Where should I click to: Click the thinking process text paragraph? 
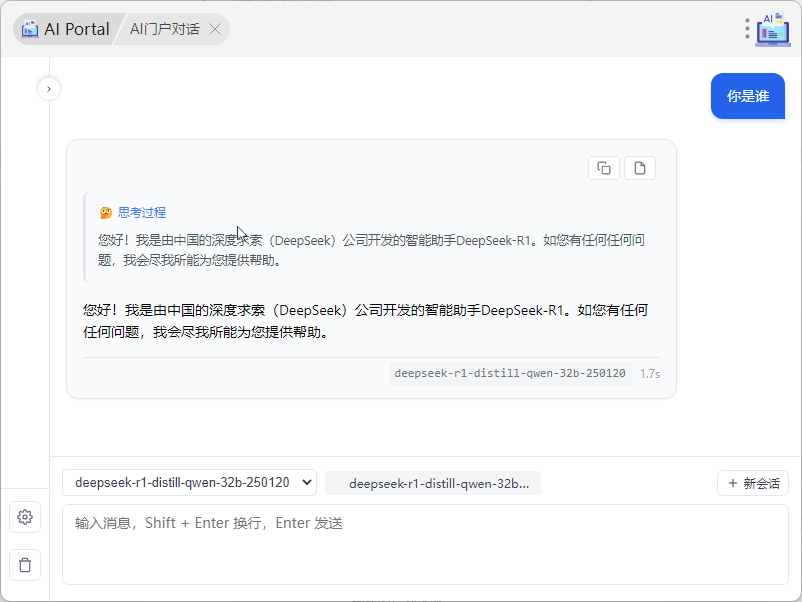[x=371, y=250]
